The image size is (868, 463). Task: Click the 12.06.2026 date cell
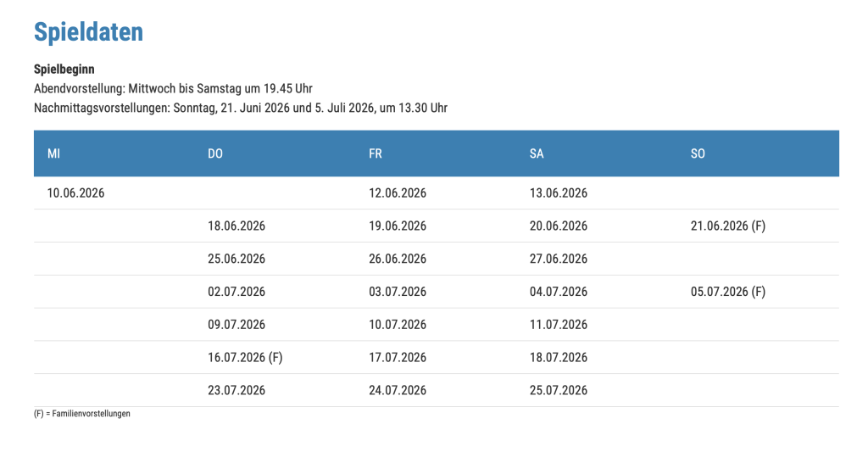tap(398, 192)
